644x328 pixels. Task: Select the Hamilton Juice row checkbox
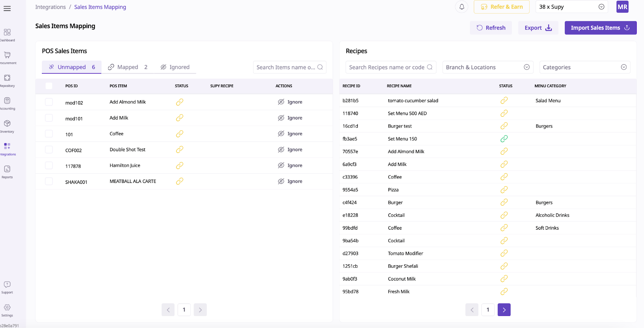(49, 166)
